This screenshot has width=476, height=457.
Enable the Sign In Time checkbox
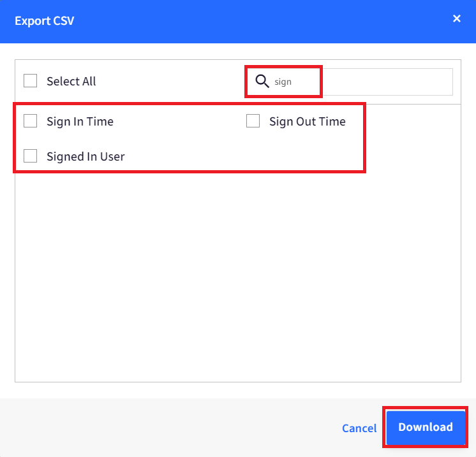[31, 120]
